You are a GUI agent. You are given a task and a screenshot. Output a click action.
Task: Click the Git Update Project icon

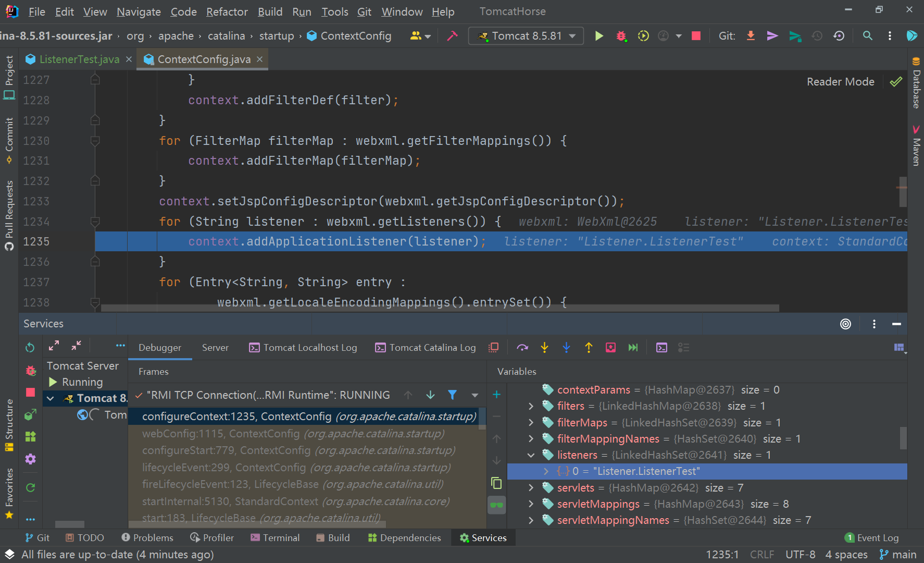click(x=751, y=36)
